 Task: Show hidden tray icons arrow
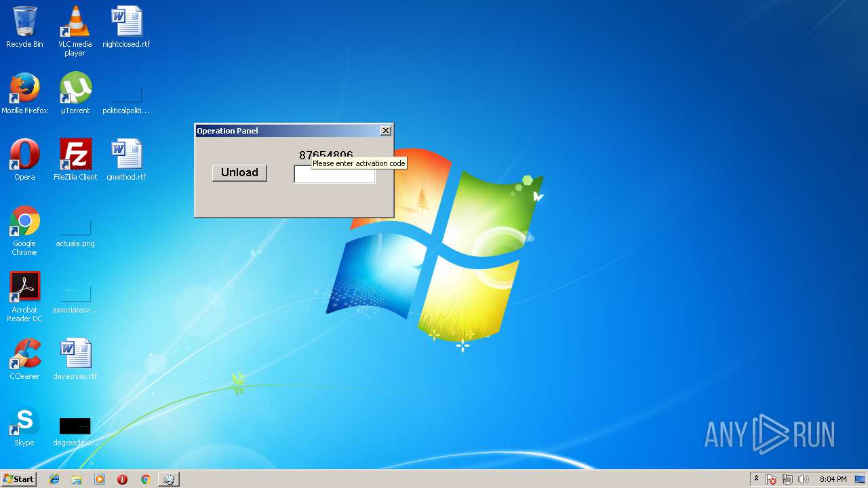(x=756, y=479)
